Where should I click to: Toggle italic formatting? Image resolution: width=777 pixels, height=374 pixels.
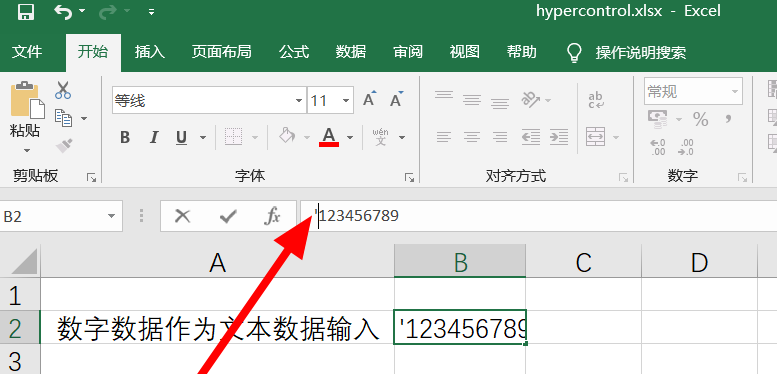pyautogui.click(x=154, y=137)
